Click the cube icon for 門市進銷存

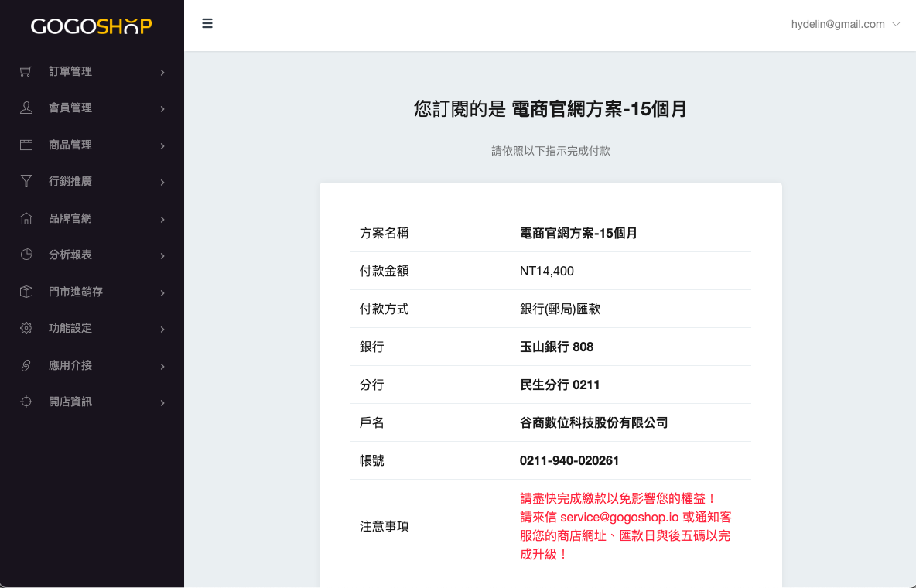pos(26,291)
